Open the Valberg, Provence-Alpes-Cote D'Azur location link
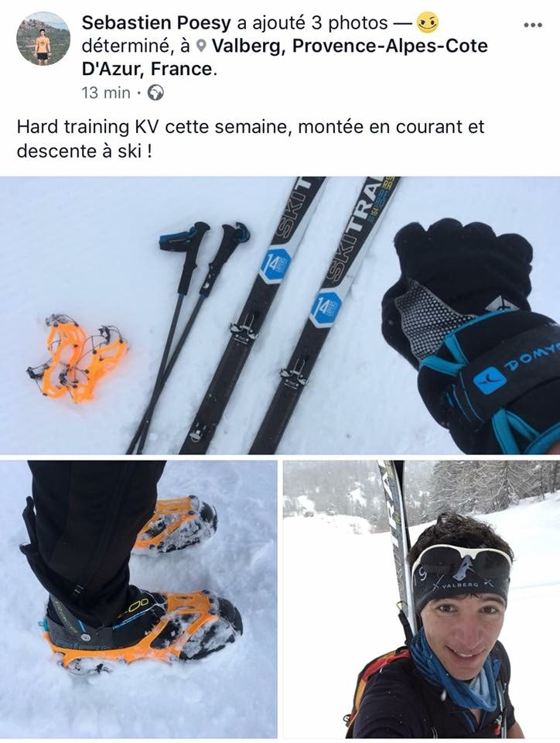 285,57
